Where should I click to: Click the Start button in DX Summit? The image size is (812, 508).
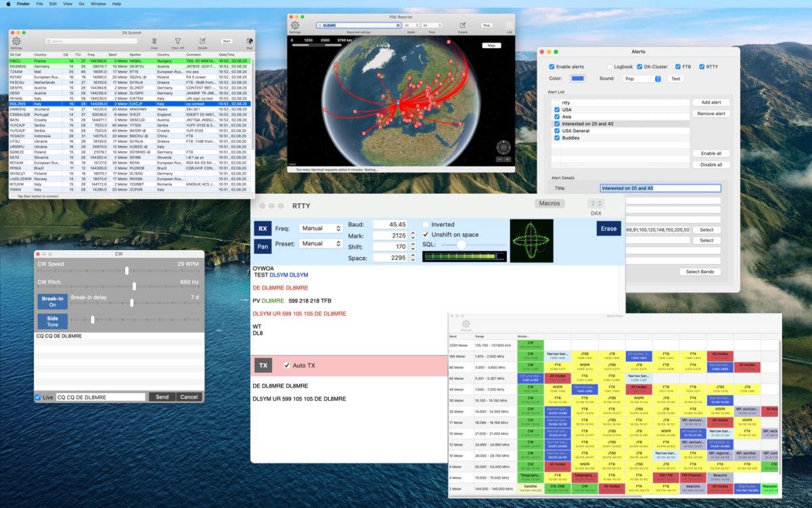227,39
